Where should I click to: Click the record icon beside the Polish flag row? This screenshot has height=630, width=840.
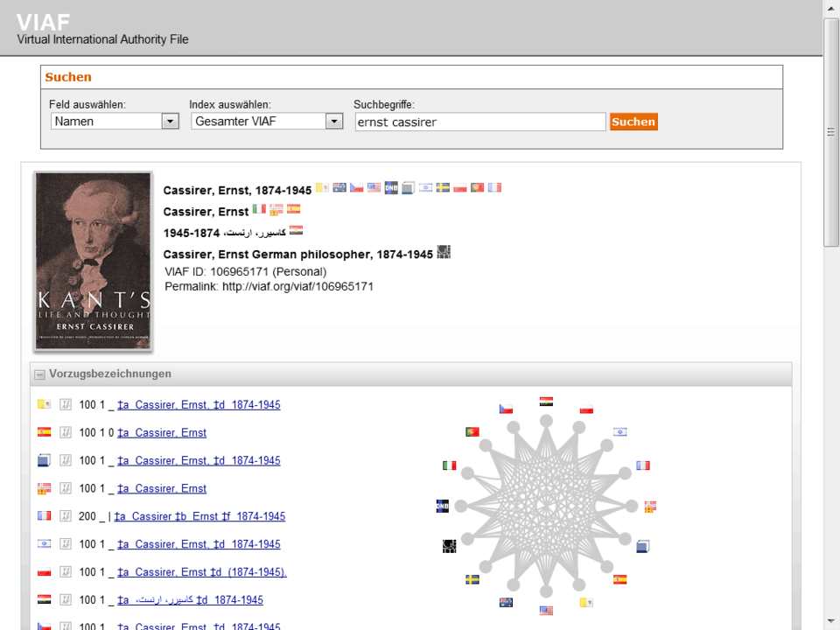[66, 572]
